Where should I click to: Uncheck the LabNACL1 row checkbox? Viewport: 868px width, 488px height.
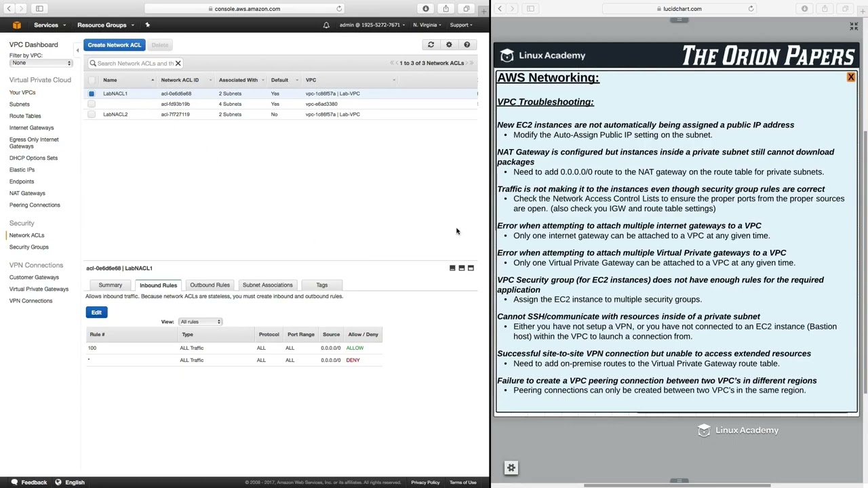click(x=92, y=94)
